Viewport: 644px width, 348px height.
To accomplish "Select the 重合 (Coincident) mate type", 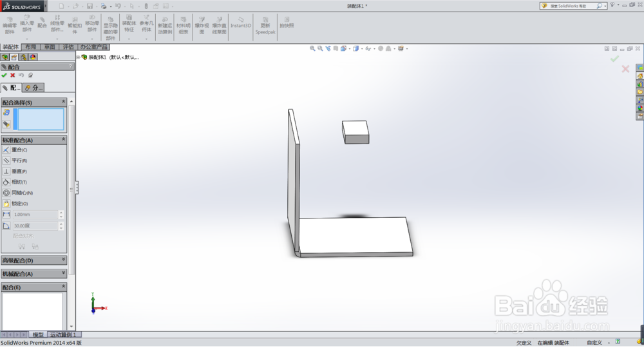I will click(x=15, y=150).
